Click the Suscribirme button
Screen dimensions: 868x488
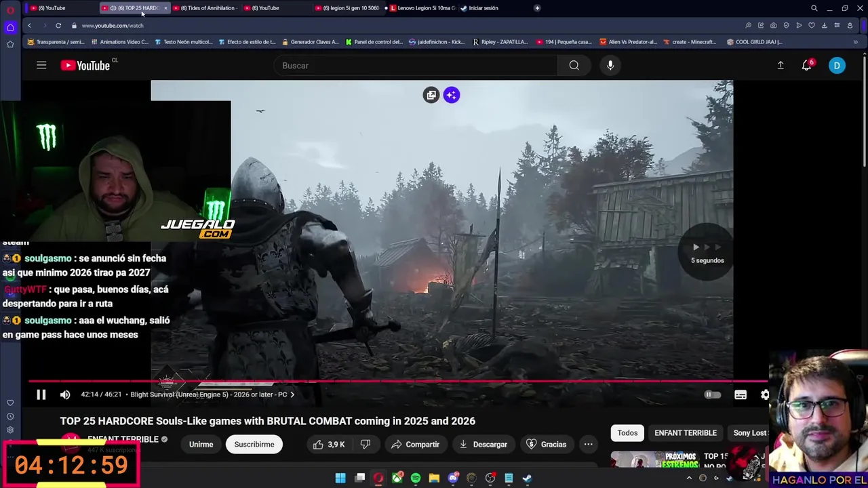[254, 444]
